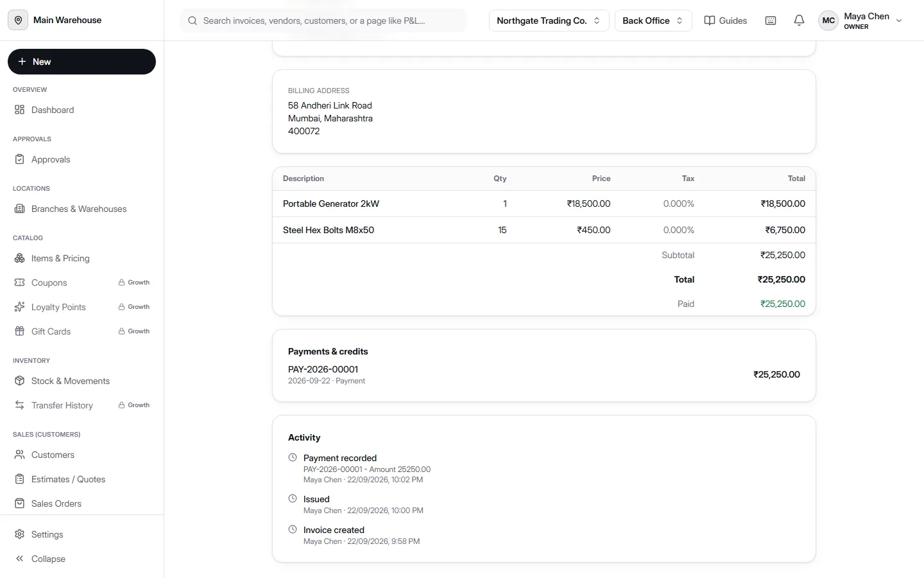Focus the search invoices, vendors, customers field
Viewport: 924px width, 578px height.
[x=323, y=21]
